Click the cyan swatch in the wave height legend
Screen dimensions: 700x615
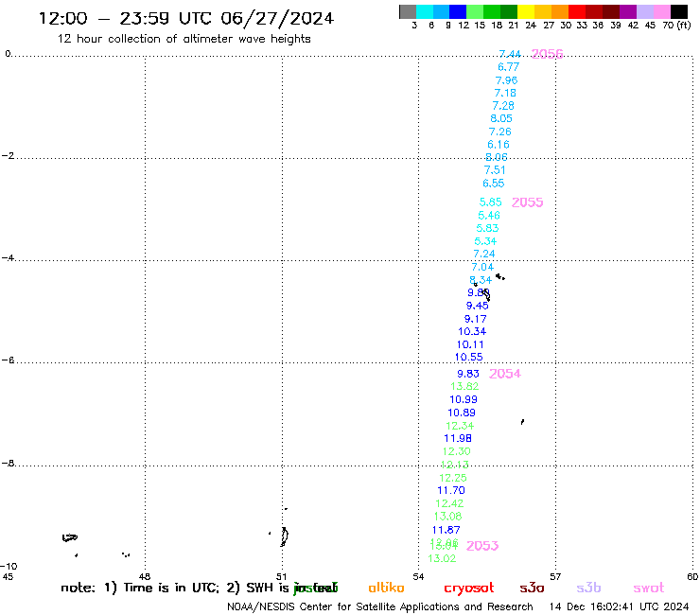[x=425, y=11]
